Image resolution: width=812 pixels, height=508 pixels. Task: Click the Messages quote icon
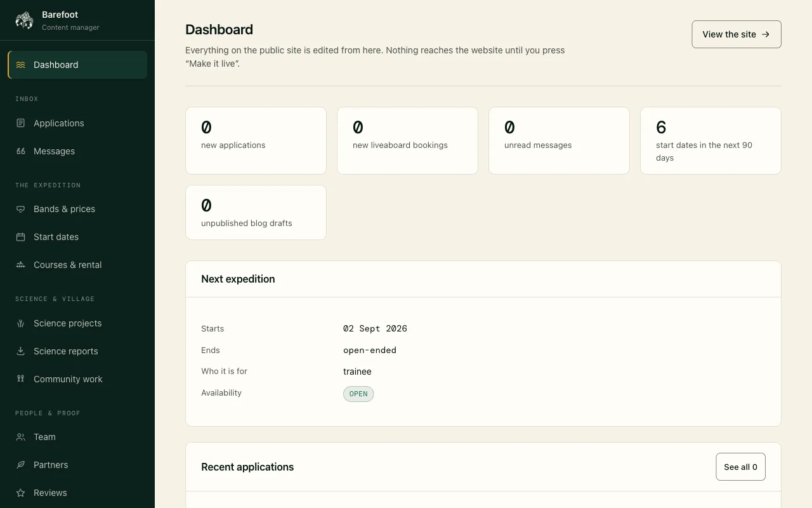click(21, 151)
